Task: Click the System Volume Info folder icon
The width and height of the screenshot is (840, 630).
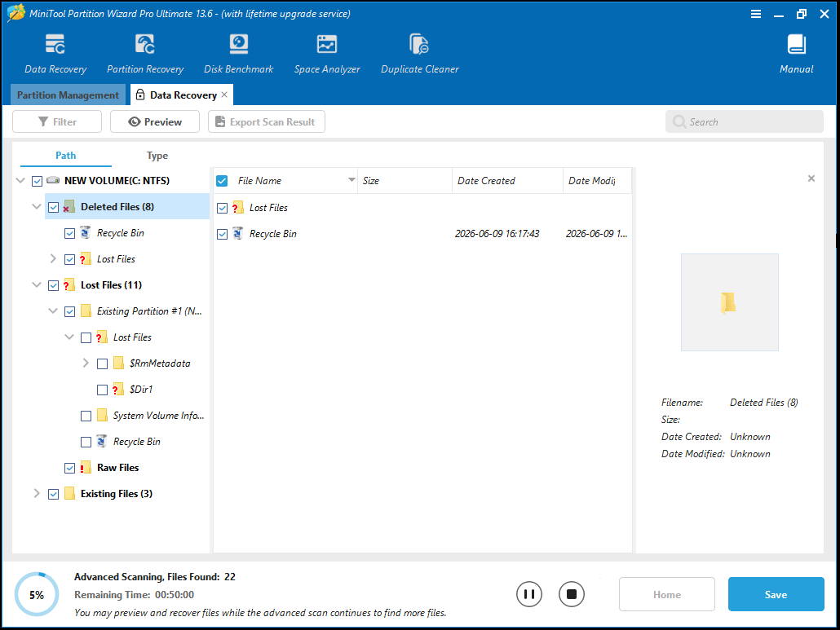Action: (102, 416)
